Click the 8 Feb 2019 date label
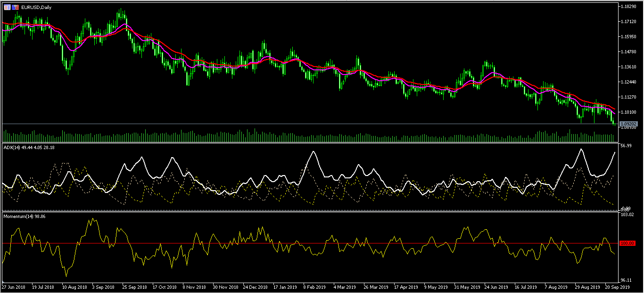 pos(314,287)
